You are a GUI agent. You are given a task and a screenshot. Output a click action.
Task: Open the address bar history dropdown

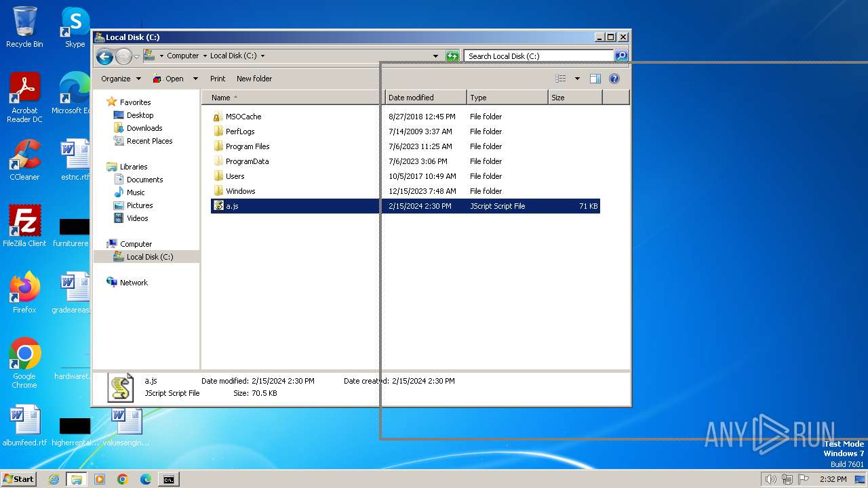point(435,56)
